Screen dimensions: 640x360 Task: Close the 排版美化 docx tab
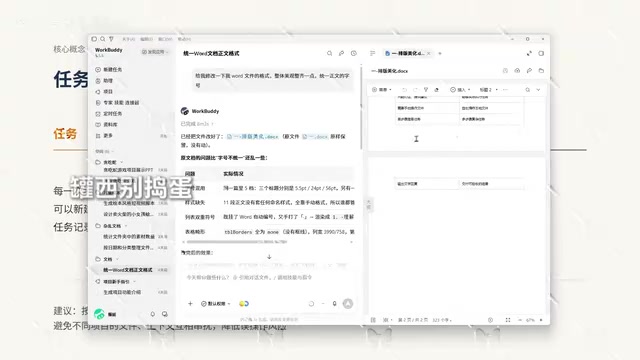point(429,53)
